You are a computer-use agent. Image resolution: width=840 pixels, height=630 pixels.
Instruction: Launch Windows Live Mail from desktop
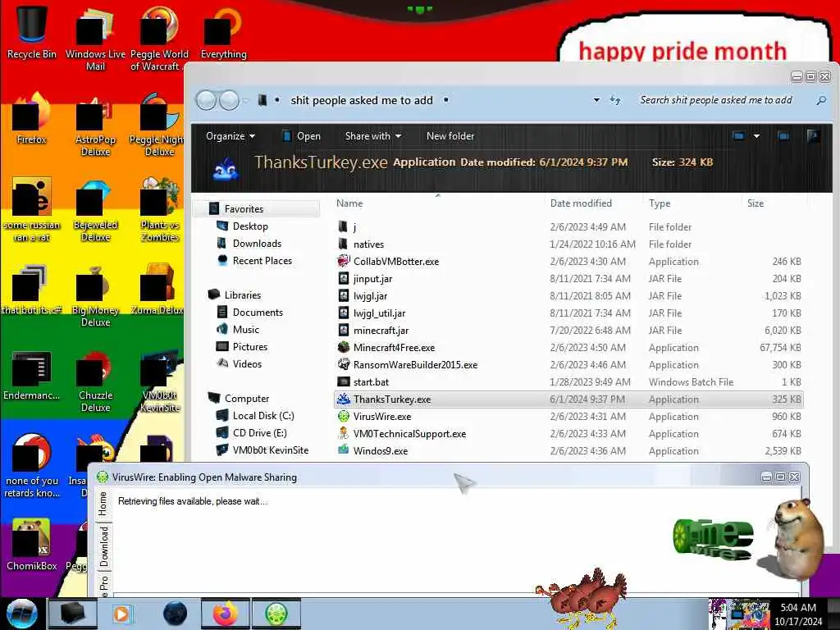click(x=95, y=38)
